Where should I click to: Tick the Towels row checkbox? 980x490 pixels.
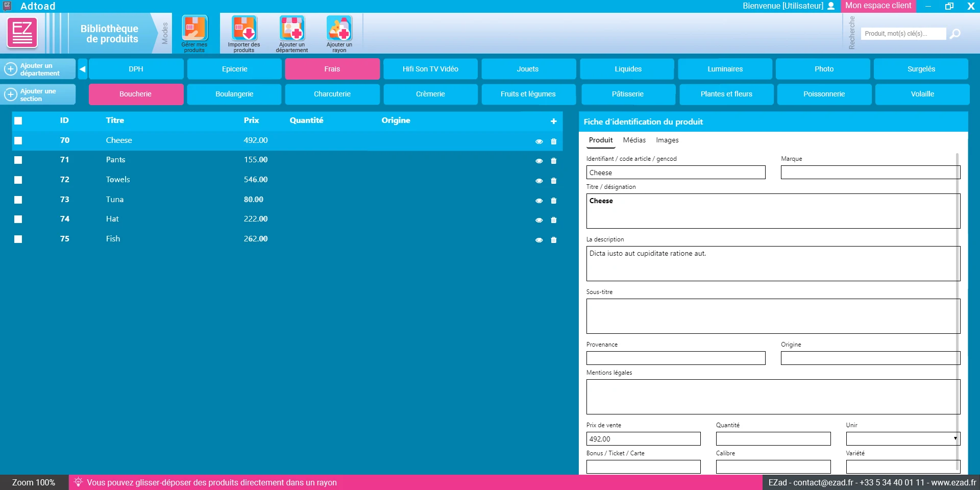(18, 180)
